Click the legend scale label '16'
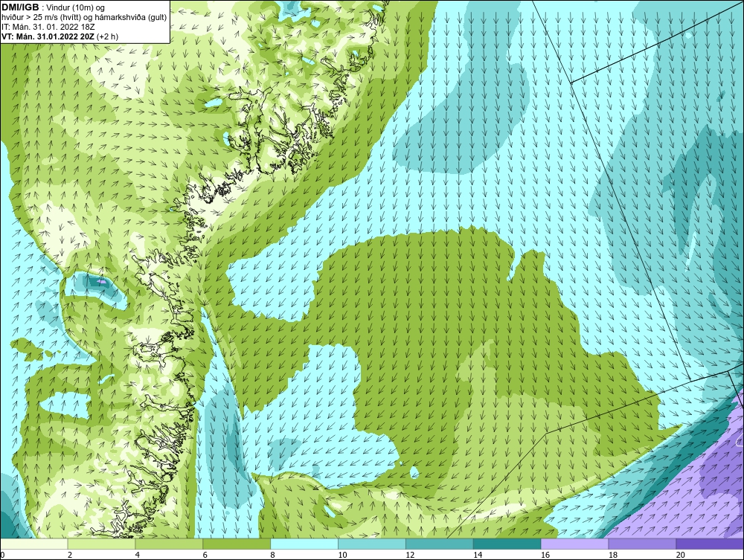The height and width of the screenshot is (560, 744). tap(545, 555)
